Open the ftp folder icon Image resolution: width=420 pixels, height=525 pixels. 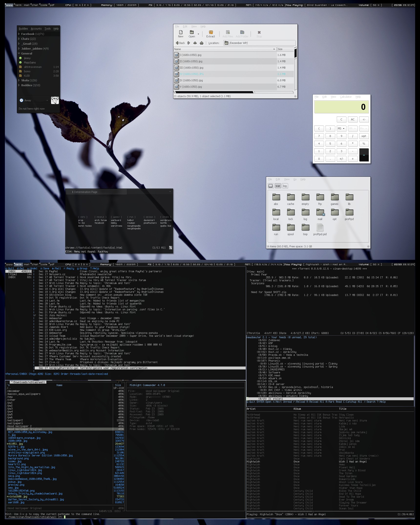pos(320,197)
